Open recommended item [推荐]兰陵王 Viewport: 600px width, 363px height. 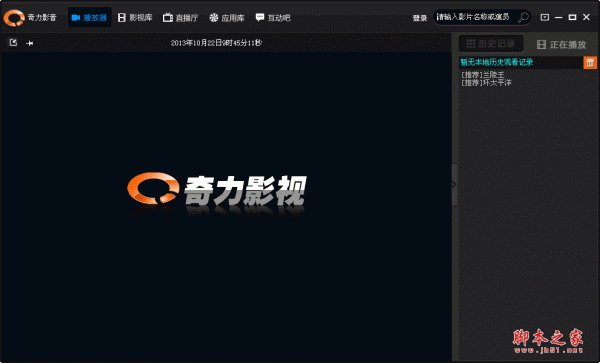(x=483, y=75)
